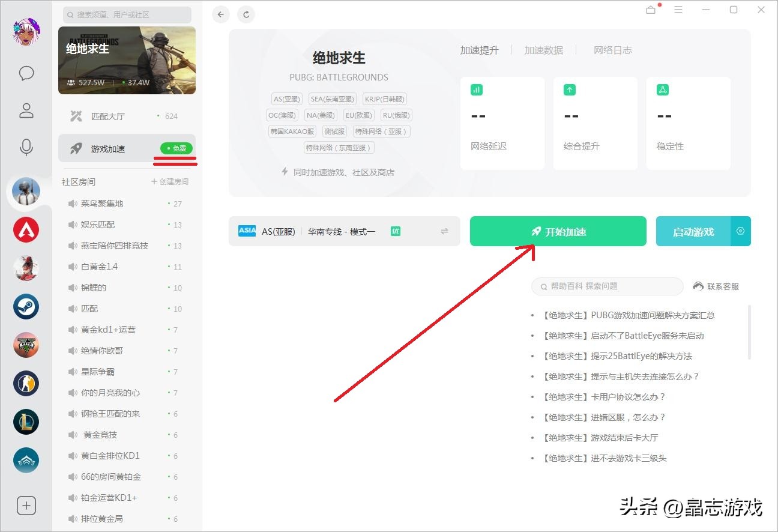
Task: Select the 测试服 server tag
Action: coord(334,131)
